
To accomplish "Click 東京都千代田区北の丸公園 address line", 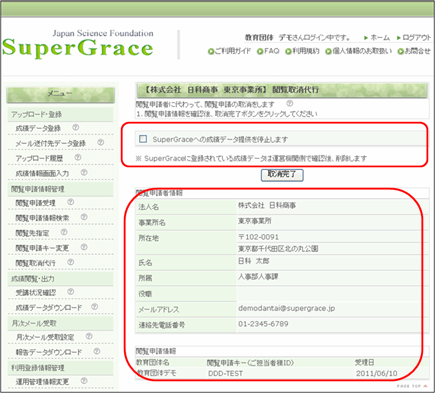I will coord(278,249).
